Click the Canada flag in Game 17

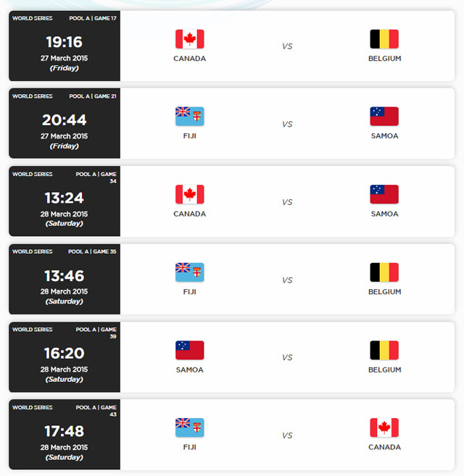coord(190,39)
